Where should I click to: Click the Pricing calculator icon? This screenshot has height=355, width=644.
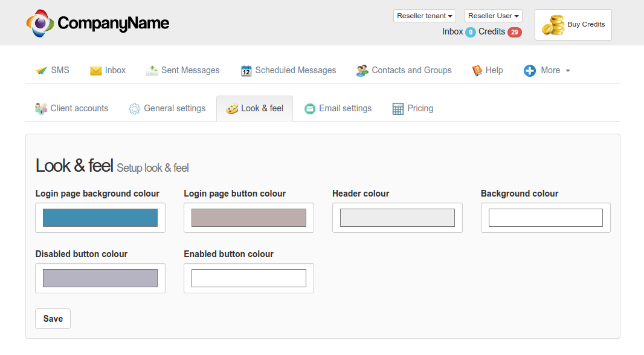pyautogui.click(x=398, y=109)
